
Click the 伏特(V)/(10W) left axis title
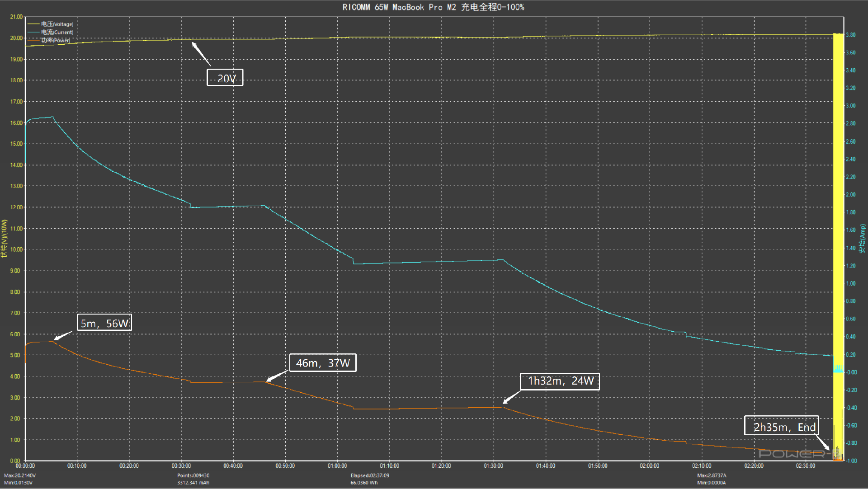pyautogui.click(x=5, y=239)
